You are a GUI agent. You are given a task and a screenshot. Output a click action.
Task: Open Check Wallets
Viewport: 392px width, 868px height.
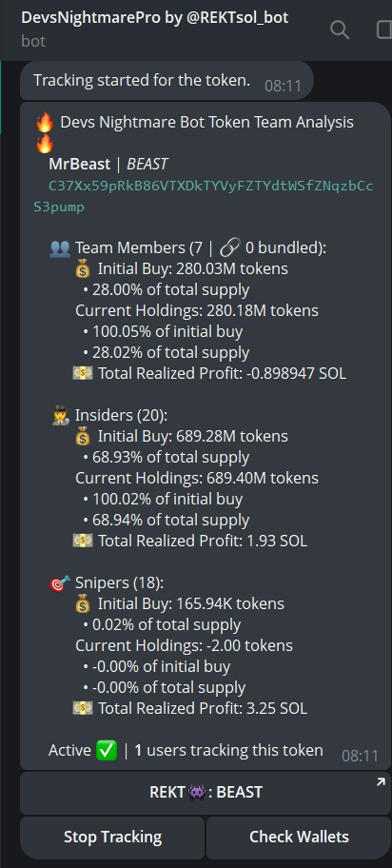pos(299,837)
